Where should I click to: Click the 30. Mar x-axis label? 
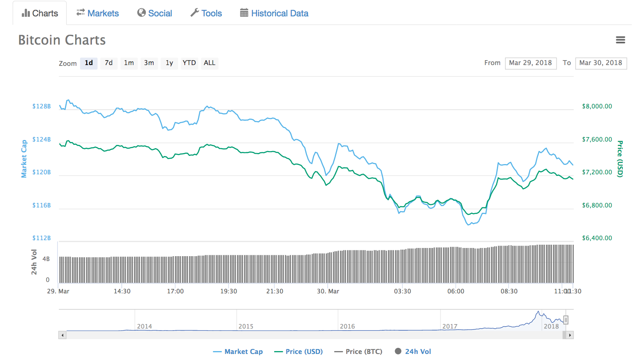[328, 291]
